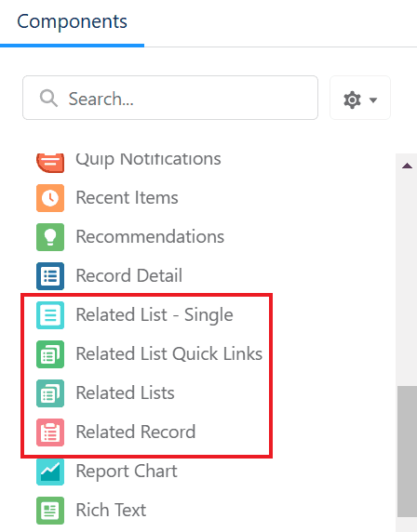Select the Related List Quick Links label
Viewport: 417px width, 532px height.
click(x=169, y=353)
